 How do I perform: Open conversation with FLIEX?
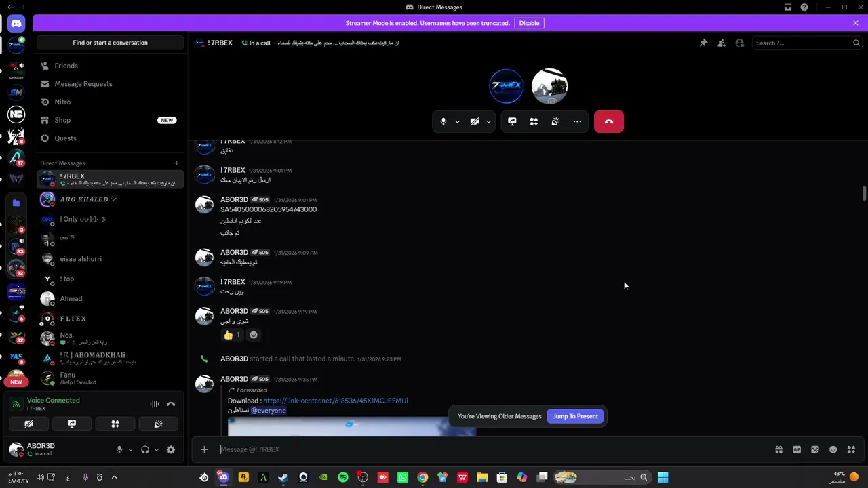tap(111, 319)
